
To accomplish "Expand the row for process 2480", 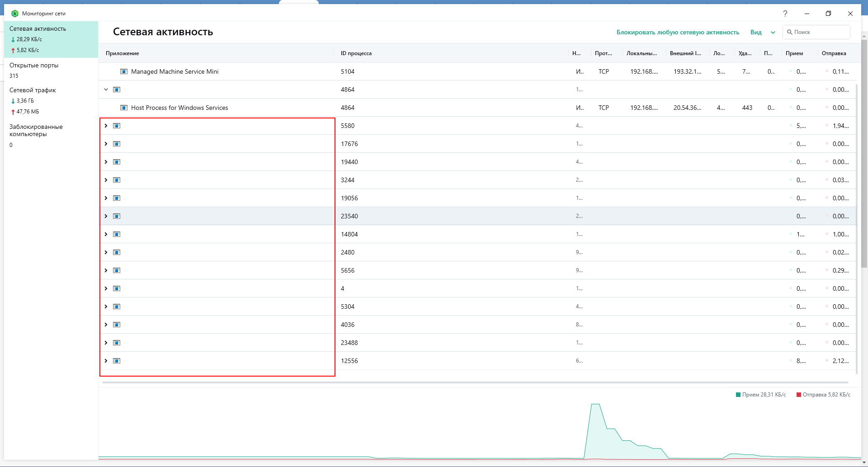I will point(106,252).
